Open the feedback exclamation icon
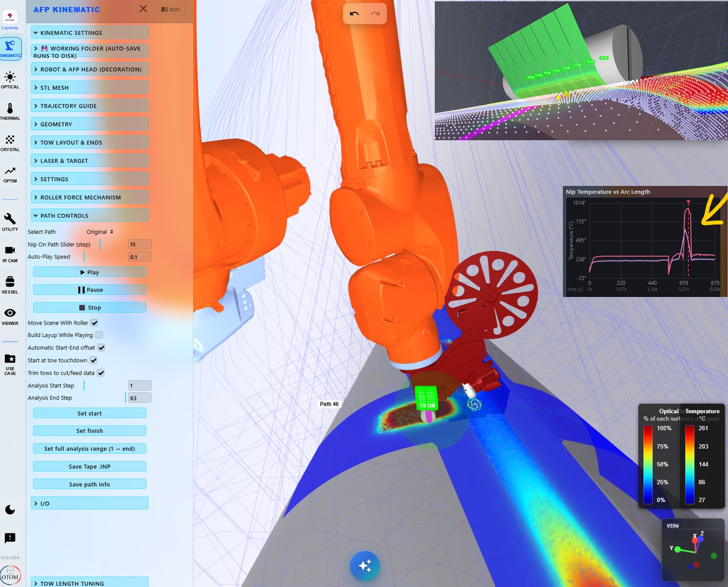The height and width of the screenshot is (587, 728). click(10, 538)
